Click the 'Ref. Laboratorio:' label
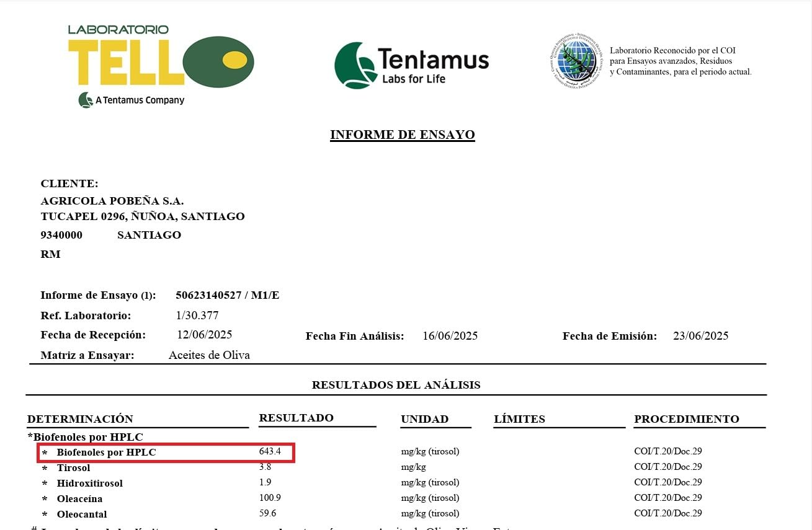Screen dimensions: 812x530 point(86,316)
